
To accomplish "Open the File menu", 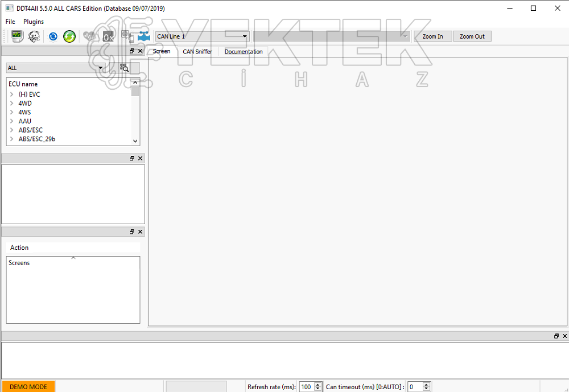I will coord(10,22).
